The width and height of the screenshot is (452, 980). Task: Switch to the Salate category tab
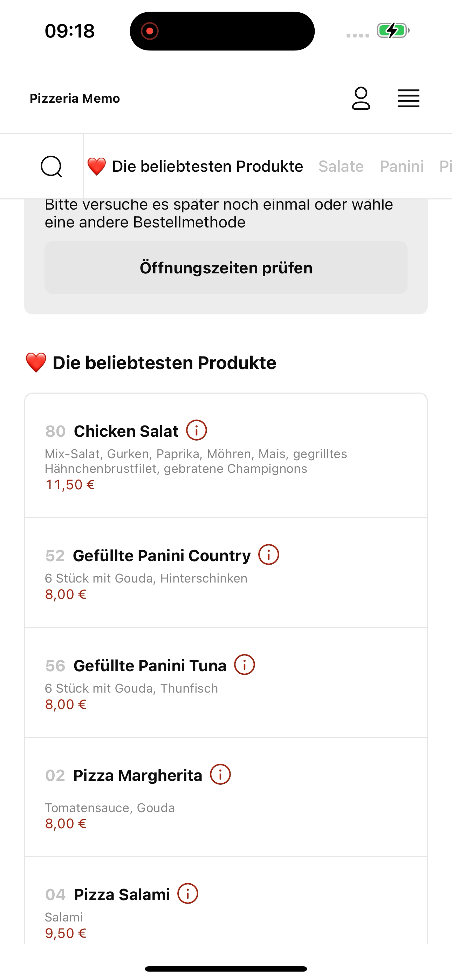click(341, 166)
